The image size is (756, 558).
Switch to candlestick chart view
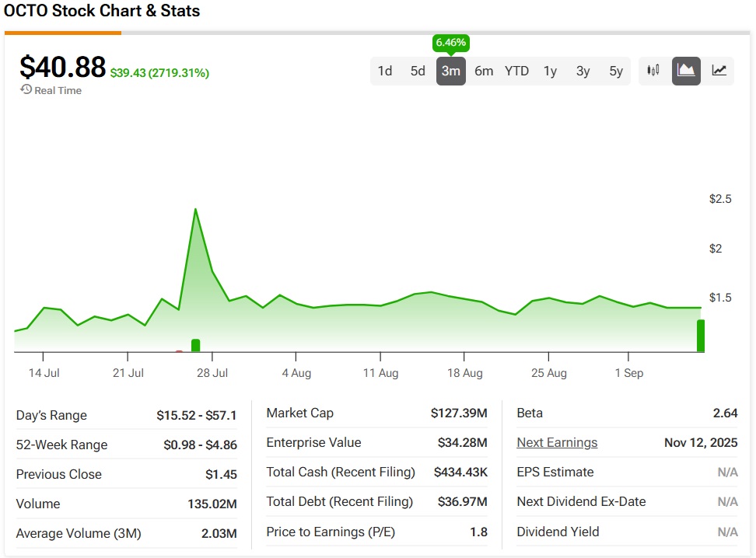click(x=653, y=71)
